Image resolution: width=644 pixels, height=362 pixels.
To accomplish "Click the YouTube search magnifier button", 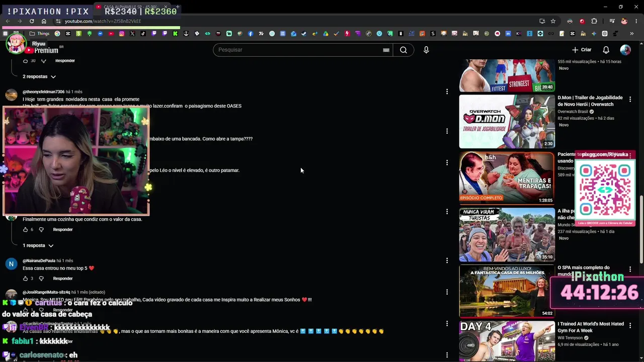I will point(403,50).
